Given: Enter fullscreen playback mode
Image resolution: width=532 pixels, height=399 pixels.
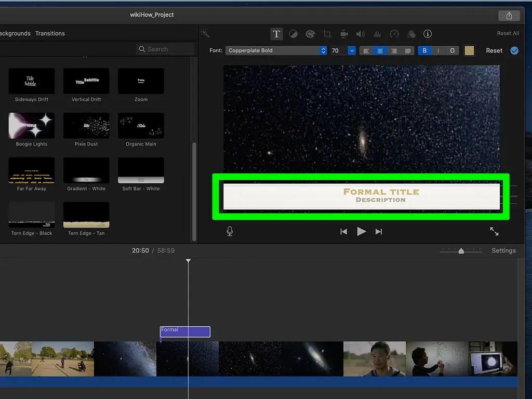Looking at the screenshot, I should coord(495,231).
